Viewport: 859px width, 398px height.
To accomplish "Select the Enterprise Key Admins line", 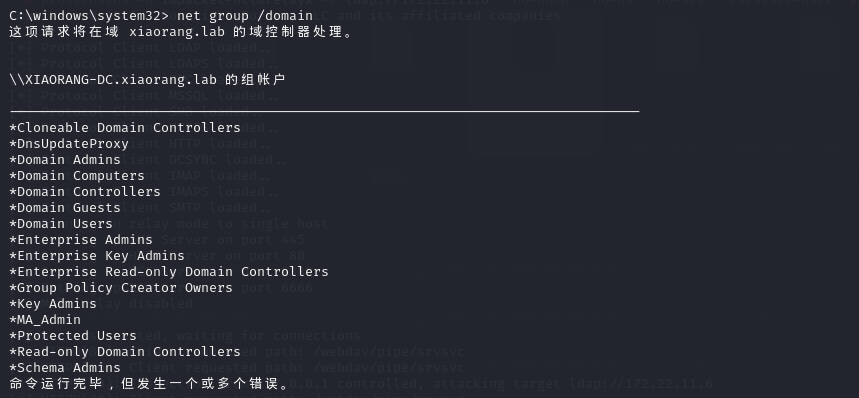I will (97, 256).
